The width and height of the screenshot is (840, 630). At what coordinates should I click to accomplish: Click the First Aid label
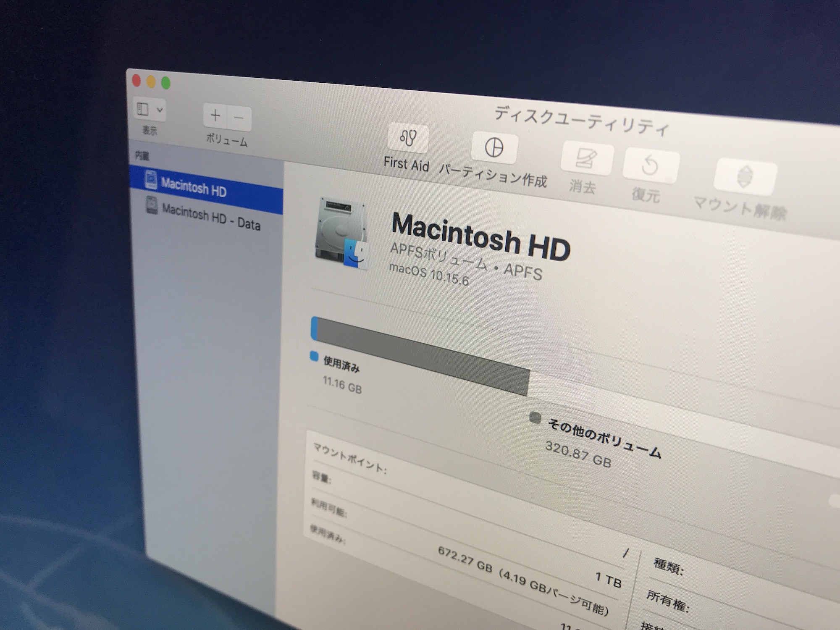pyautogui.click(x=406, y=164)
